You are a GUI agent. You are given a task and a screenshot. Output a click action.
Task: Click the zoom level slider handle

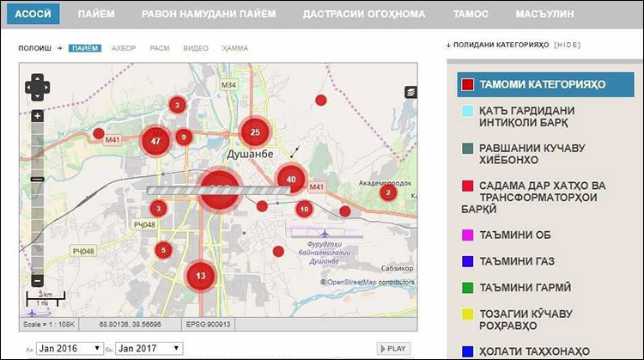[x=38, y=179]
